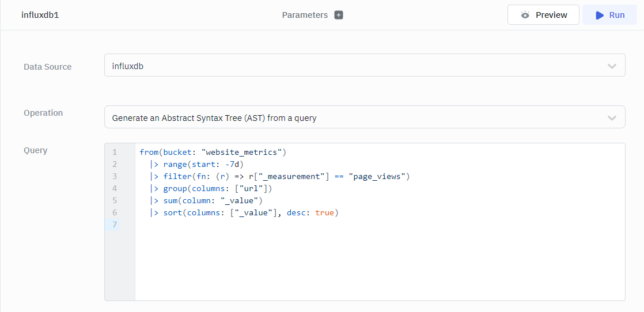Run the query with Run button

coord(611,15)
